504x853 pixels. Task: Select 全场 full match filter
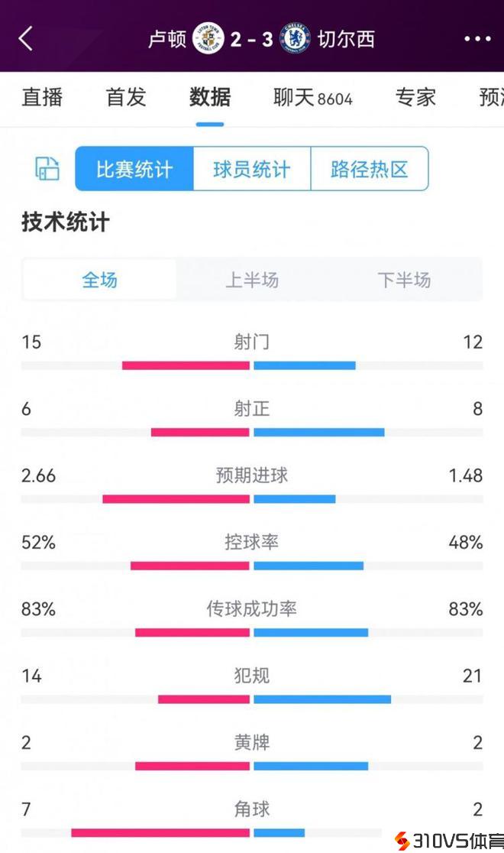(100, 280)
